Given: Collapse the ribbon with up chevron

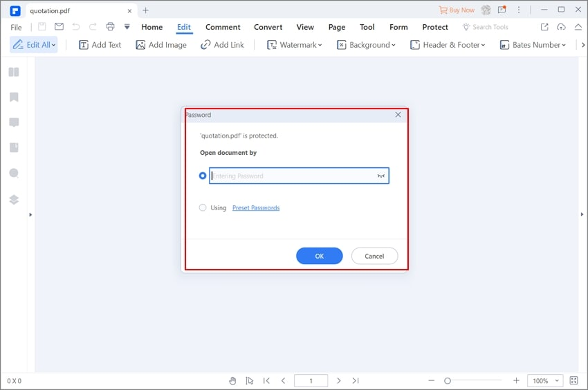Looking at the screenshot, I should (578, 27).
